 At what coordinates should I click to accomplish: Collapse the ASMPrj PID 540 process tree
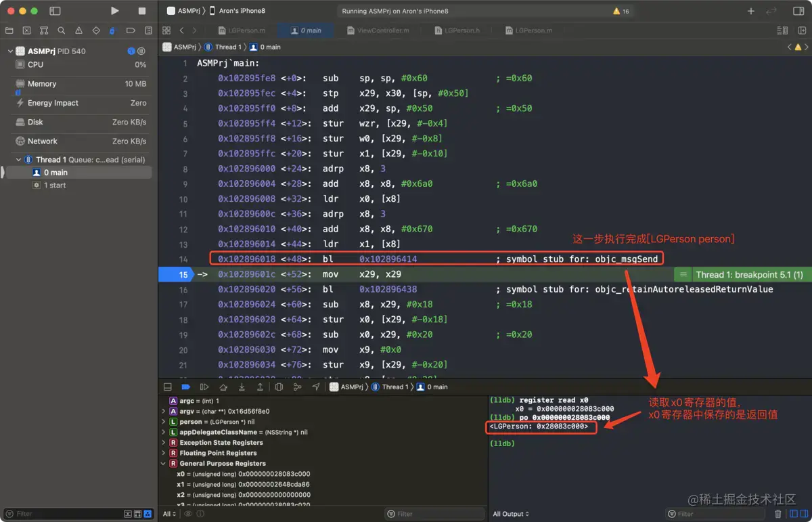click(10, 51)
